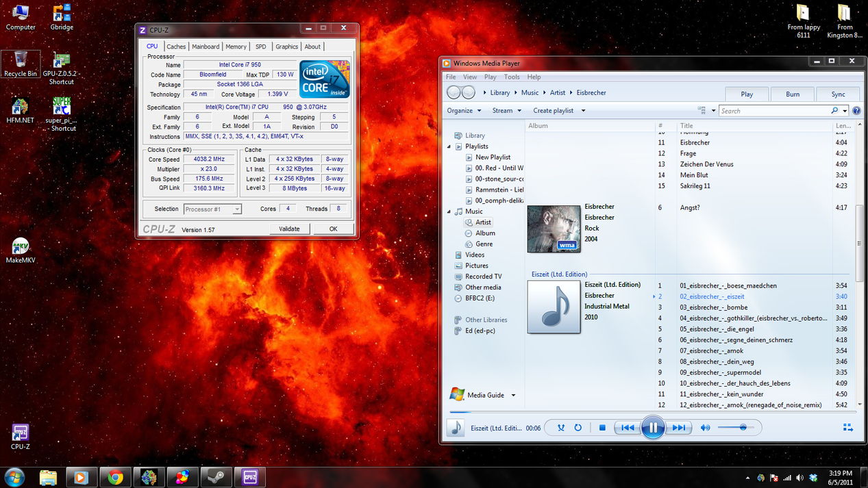
Task: Click the playback seek bar
Action: click(x=654, y=412)
